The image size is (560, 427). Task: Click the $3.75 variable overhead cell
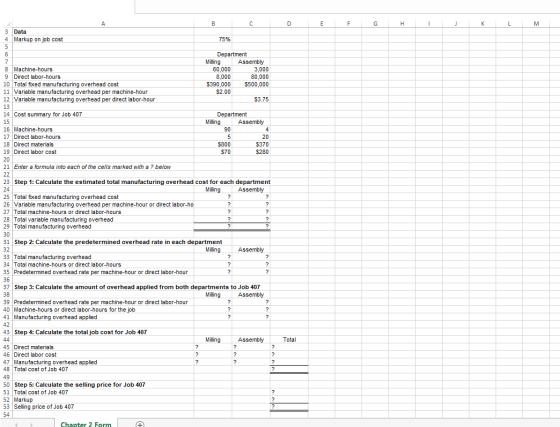(x=251, y=99)
